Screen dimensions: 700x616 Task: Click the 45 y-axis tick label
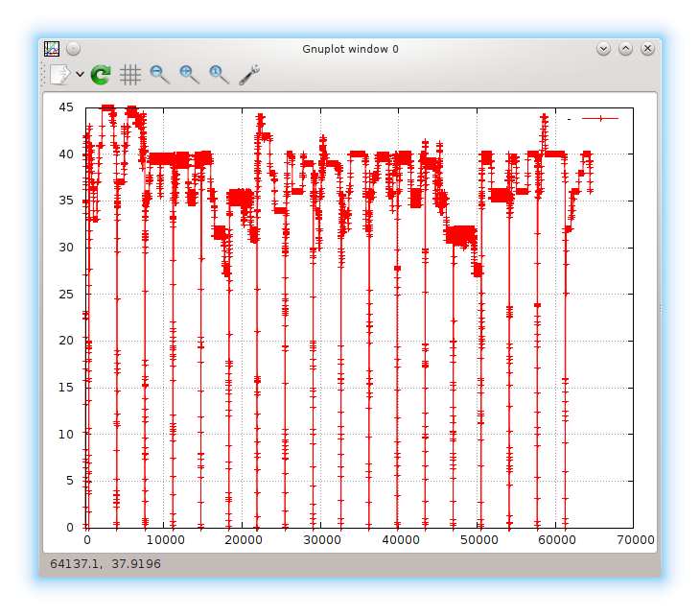click(66, 107)
